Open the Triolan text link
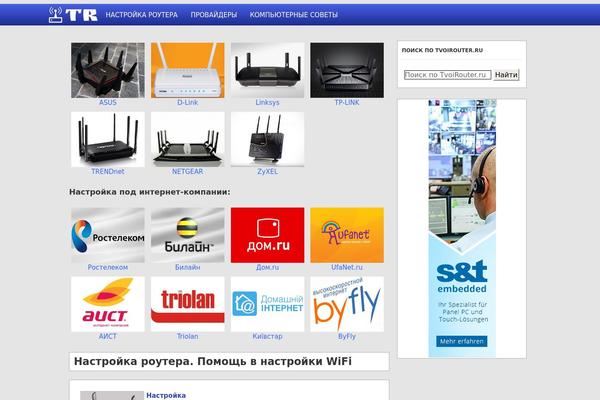 [188, 336]
